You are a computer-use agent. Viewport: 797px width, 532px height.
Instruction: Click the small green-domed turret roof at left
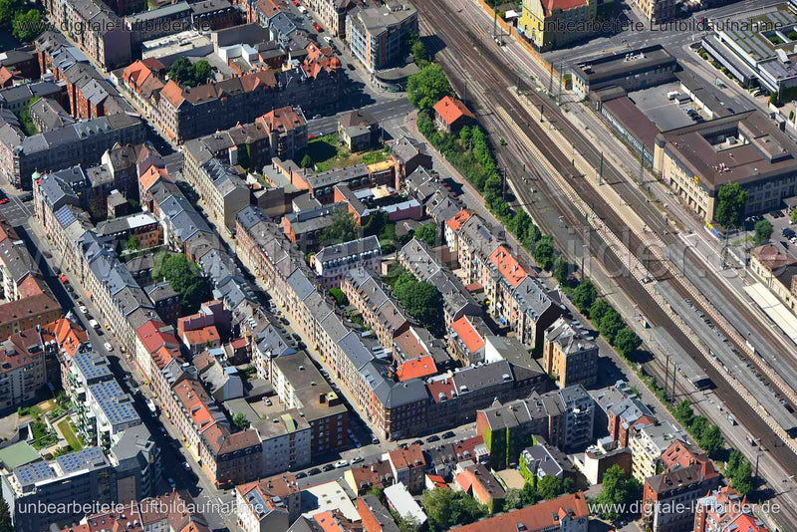(x=36, y=175)
